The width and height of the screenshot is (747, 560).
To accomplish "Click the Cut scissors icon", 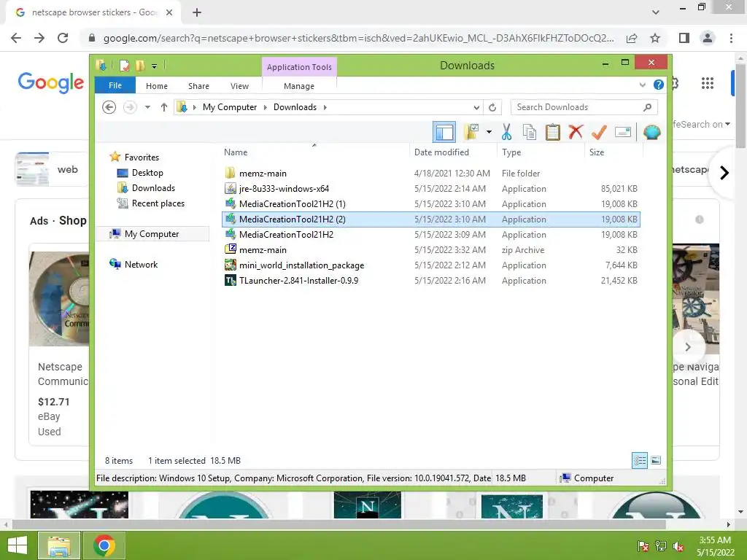I will click(506, 132).
